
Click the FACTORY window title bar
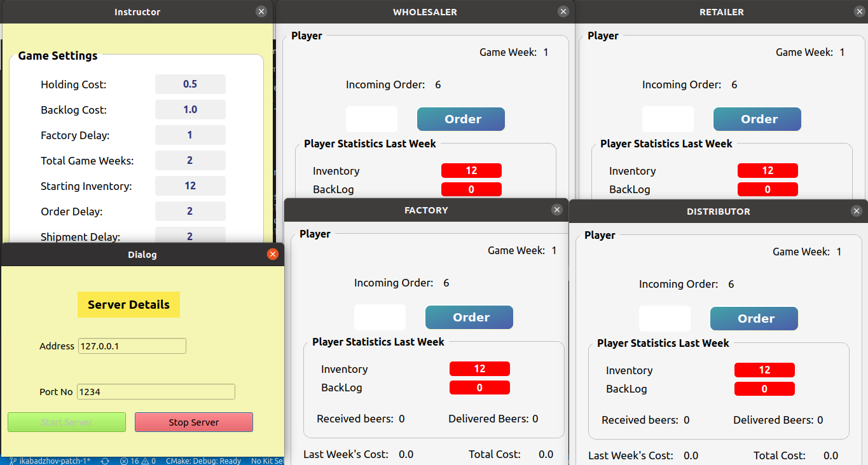(426, 210)
